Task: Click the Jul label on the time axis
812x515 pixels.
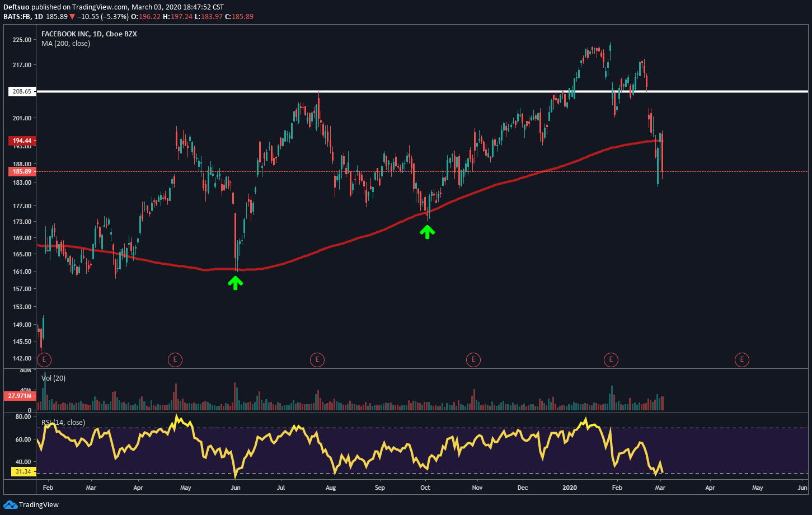Action: tap(281, 488)
